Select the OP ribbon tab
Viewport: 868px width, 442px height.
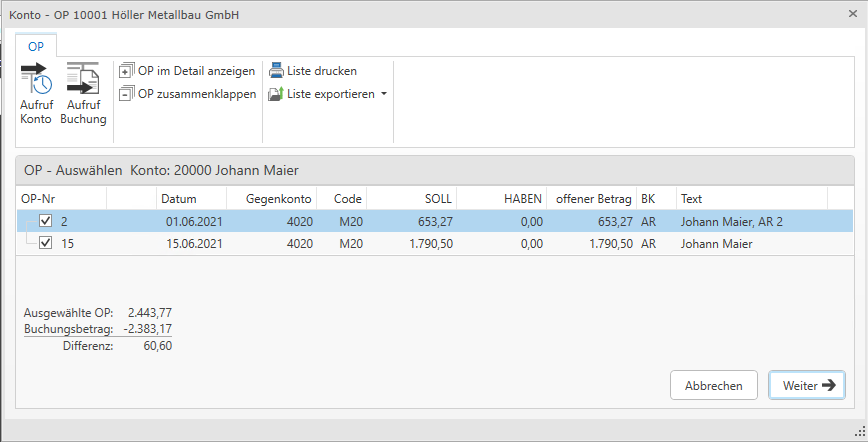point(36,46)
